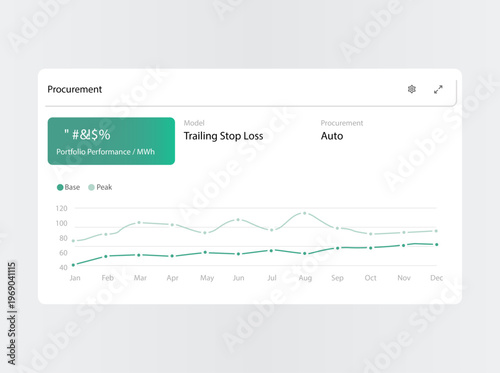Select the Trailing Stop Loss model value
This screenshot has width=500, height=373.
(223, 136)
